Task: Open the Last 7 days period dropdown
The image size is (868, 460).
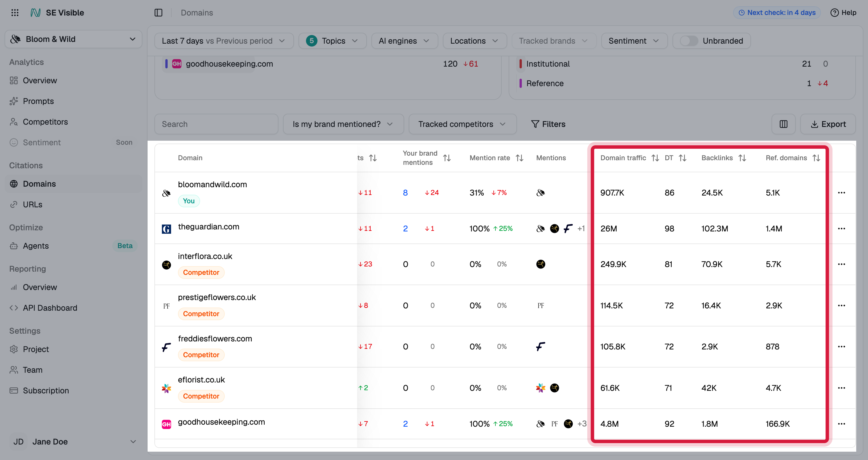Action: click(224, 41)
